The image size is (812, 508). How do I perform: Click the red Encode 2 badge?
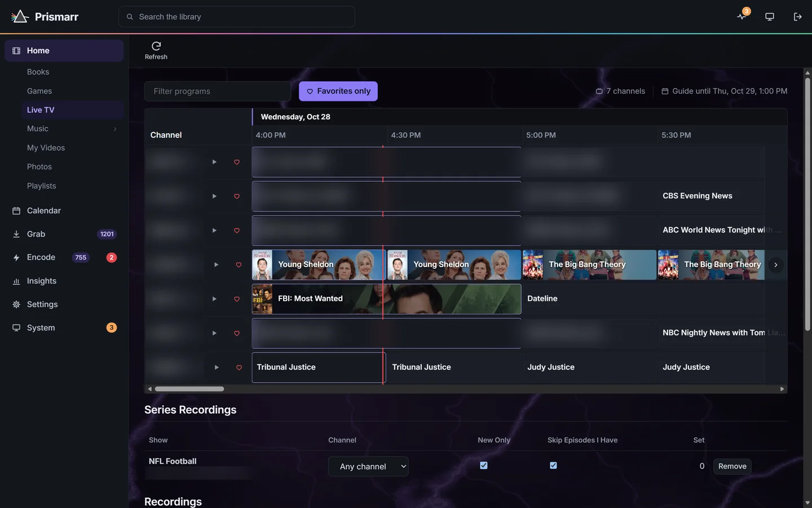(112, 257)
